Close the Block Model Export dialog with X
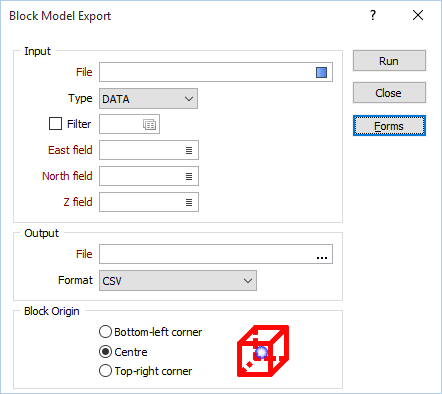Viewport: 442px width, 394px height. click(418, 15)
